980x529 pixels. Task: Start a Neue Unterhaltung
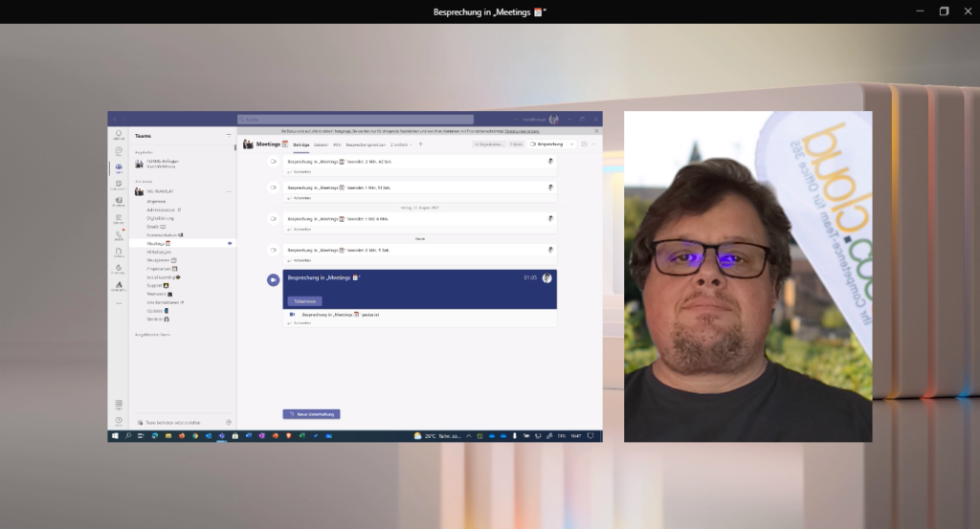coord(311,414)
